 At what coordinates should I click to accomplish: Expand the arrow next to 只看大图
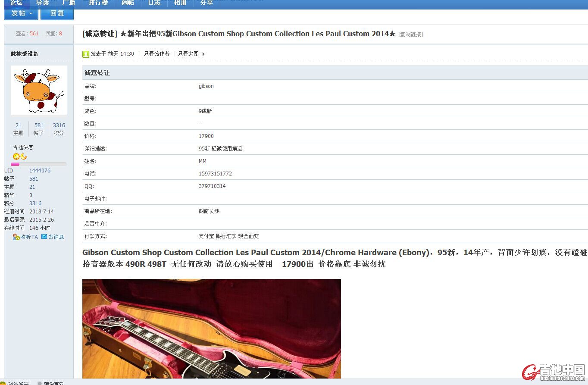click(x=203, y=54)
